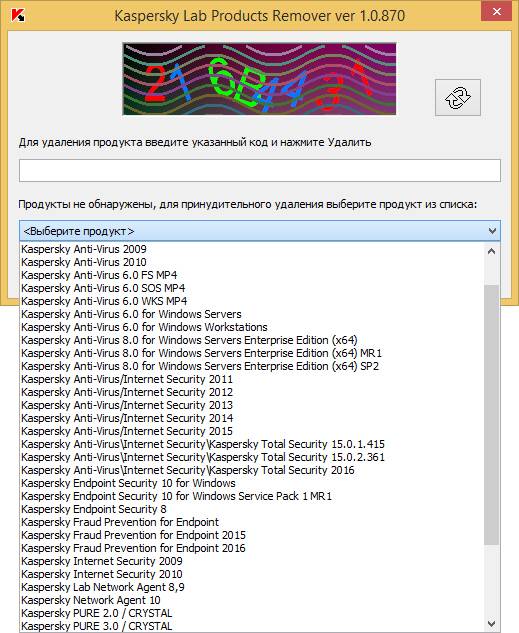Choose Fraud Prevention for Endpoint 2016
519x633 pixels.
[252, 548]
